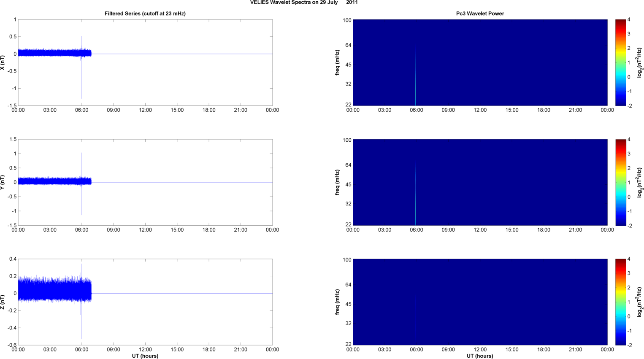Click the log2(nT²/Hz) label beside bottom colorbar

(x=640, y=302)
